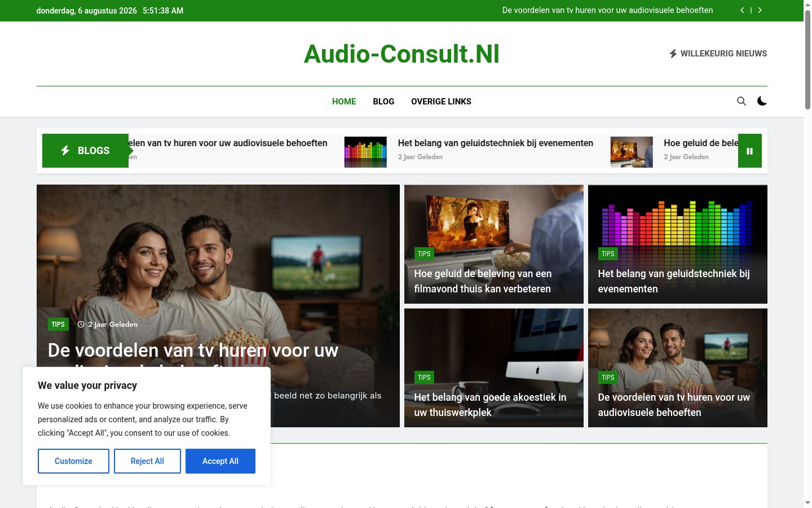
Task: Click Tips tag on akoestiek card
Action: click(424, 378)
